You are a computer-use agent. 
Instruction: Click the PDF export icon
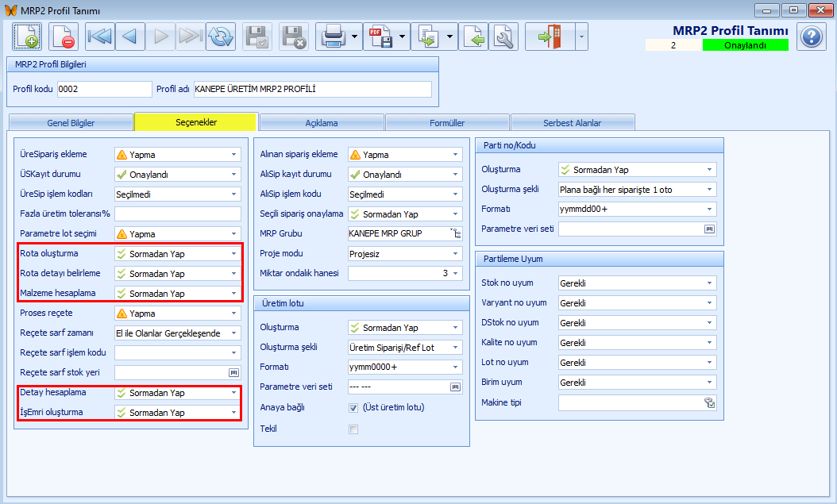(380, 37)
